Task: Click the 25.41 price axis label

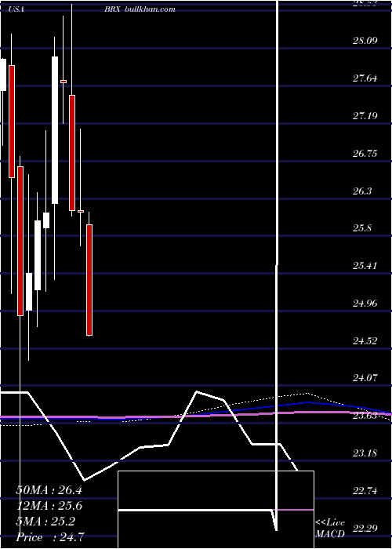Action: tap(365, 266)
